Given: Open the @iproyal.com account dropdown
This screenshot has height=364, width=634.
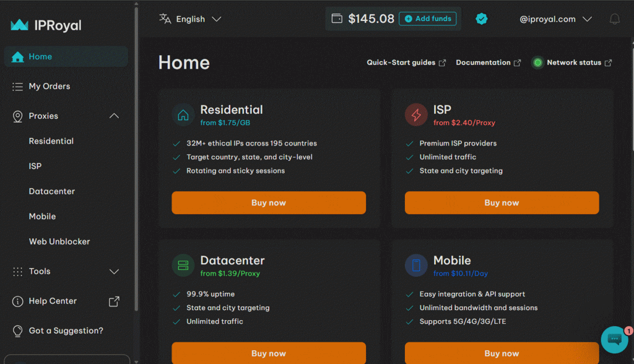Looking at the screenshot, I should pos(555,19).
